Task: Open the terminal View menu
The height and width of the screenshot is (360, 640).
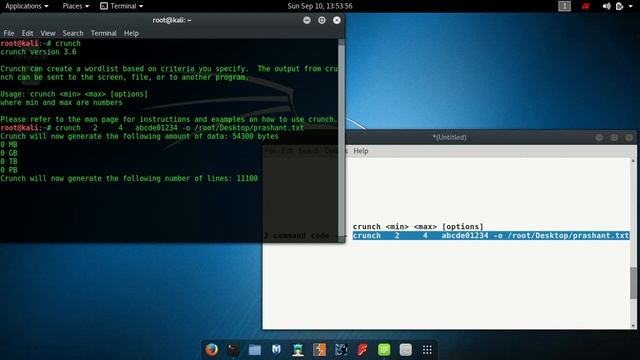Action: tap(48, 33)
